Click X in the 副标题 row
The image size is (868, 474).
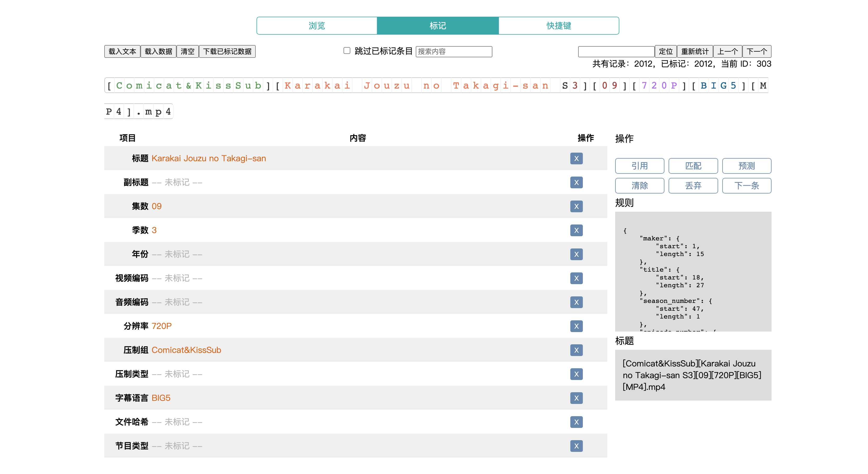576,183
